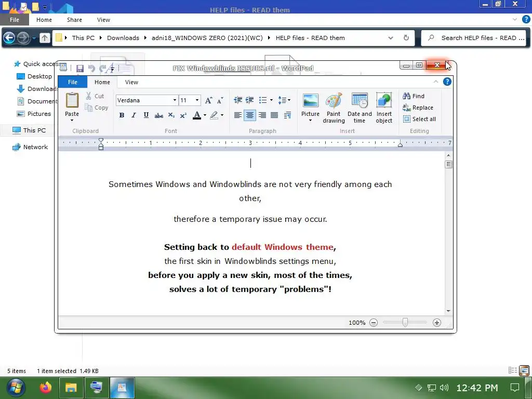532x399 pixels.
Task: Zoom in with the plus button
Action: pos(436,323)
